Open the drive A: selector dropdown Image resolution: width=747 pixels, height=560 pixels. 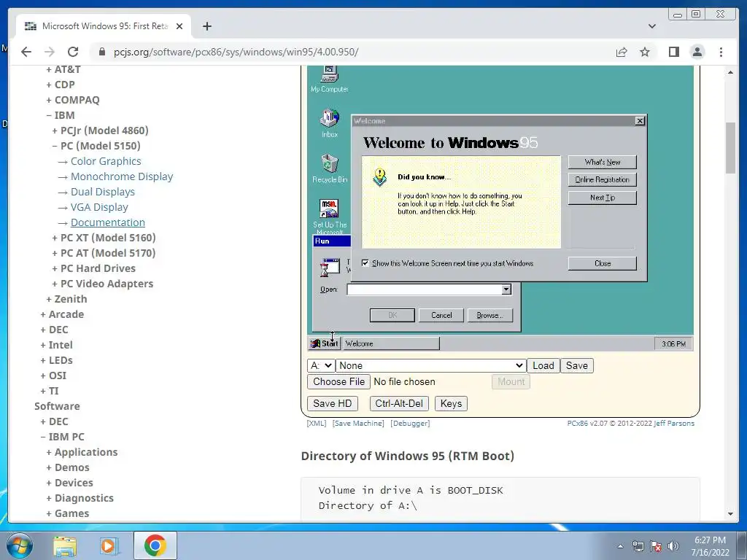321,366
